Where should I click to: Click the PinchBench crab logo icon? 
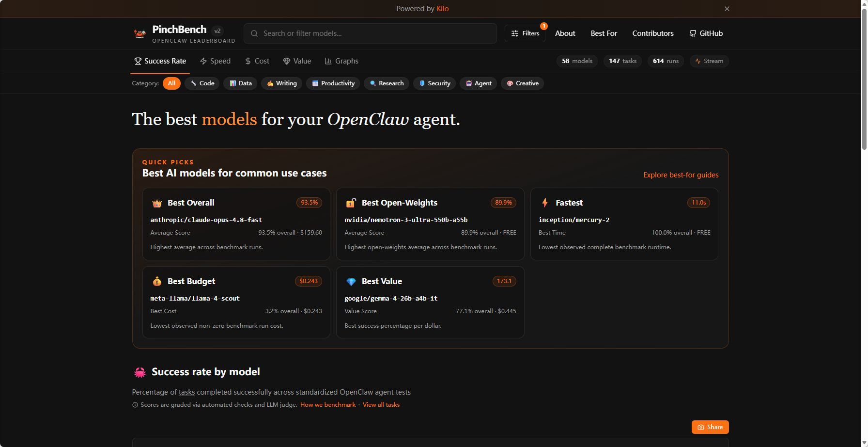click(140, 33)
